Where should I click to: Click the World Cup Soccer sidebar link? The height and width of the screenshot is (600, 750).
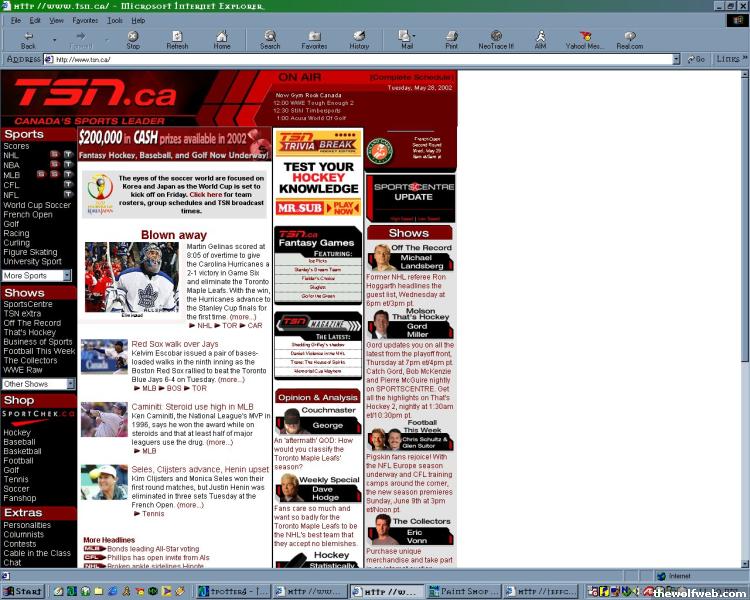click(x=37, y=204)
